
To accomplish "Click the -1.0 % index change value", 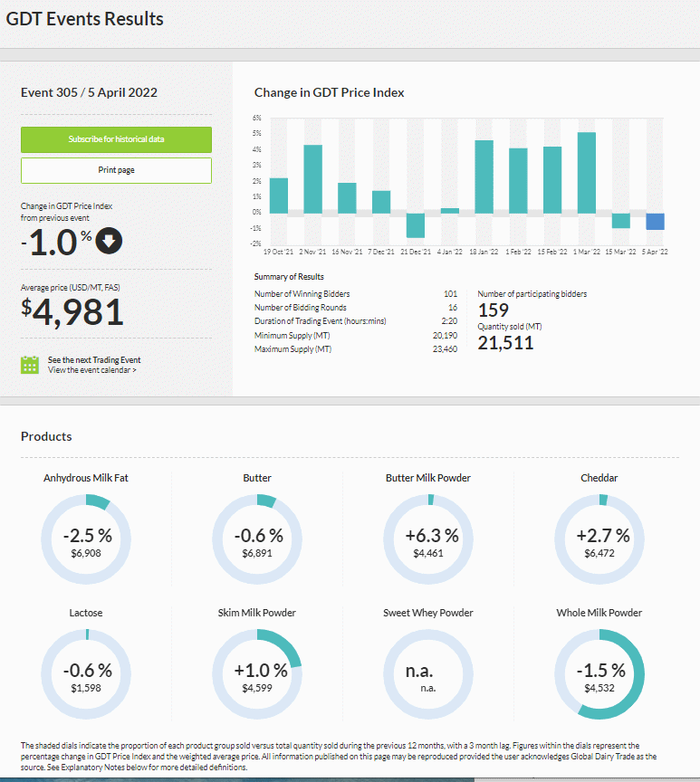I will coord(56,243).
